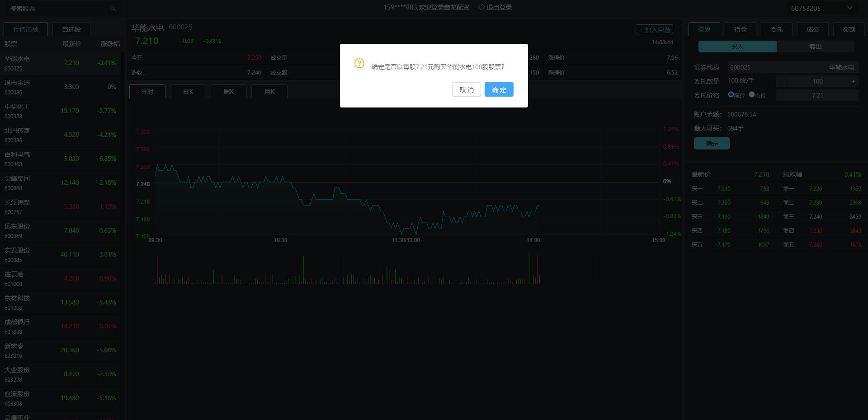The height and width of the screenshot is (420, 868).
Task: Click the plus icon to increase 委托数量
Action: click(x=853, y=81)
